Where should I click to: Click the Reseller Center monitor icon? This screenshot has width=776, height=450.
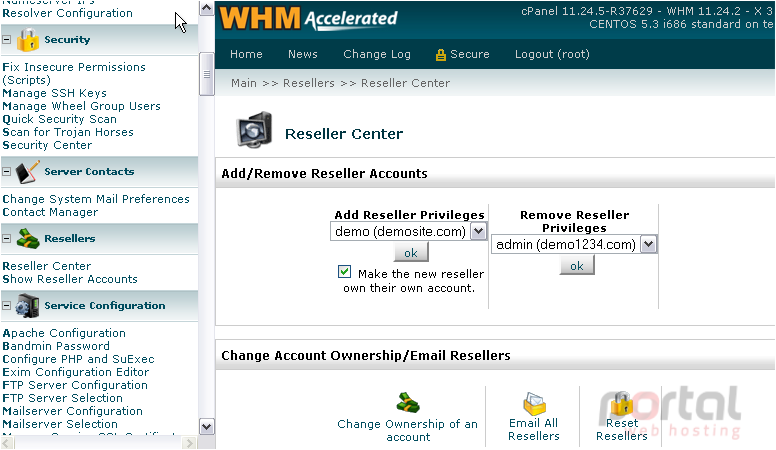[254, 130]
